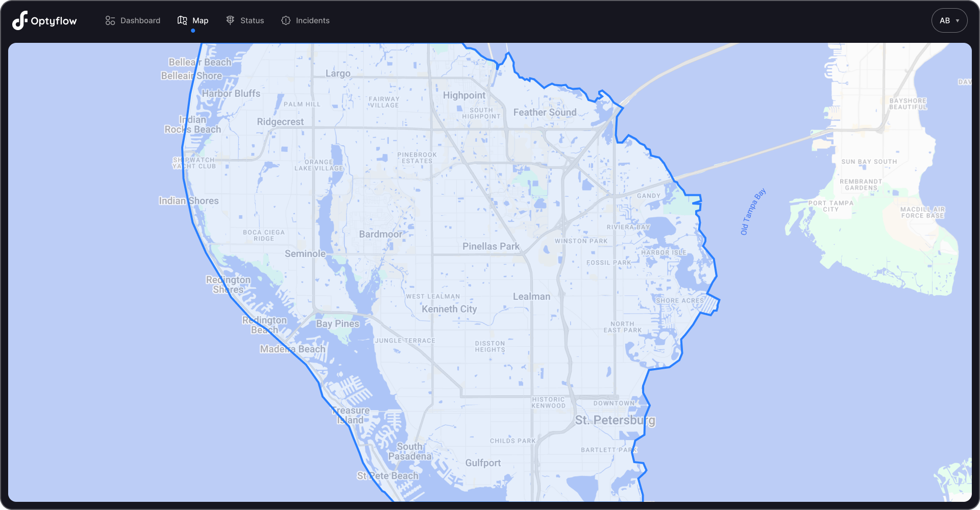Image resolution: width=980 pixels, height=510 pixels.
Task: Select the Map navigation label
Action: pos(200,20)
